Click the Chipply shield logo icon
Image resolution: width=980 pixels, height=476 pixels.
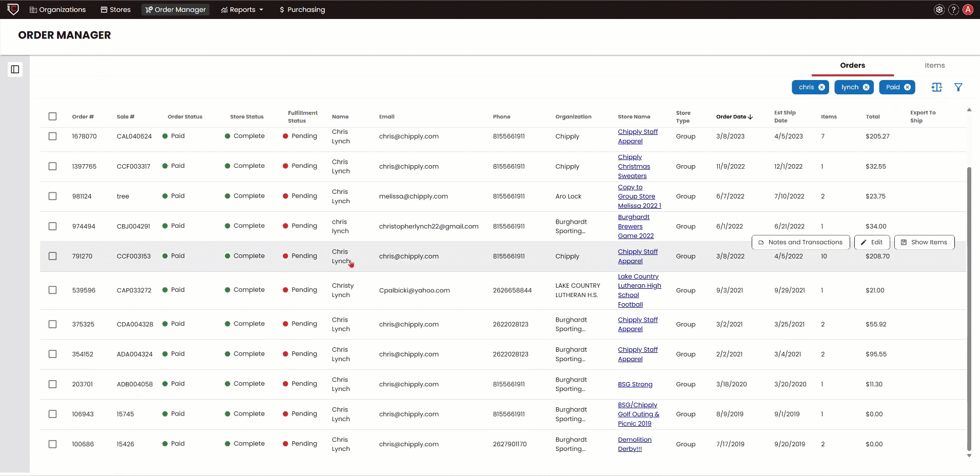13,9
